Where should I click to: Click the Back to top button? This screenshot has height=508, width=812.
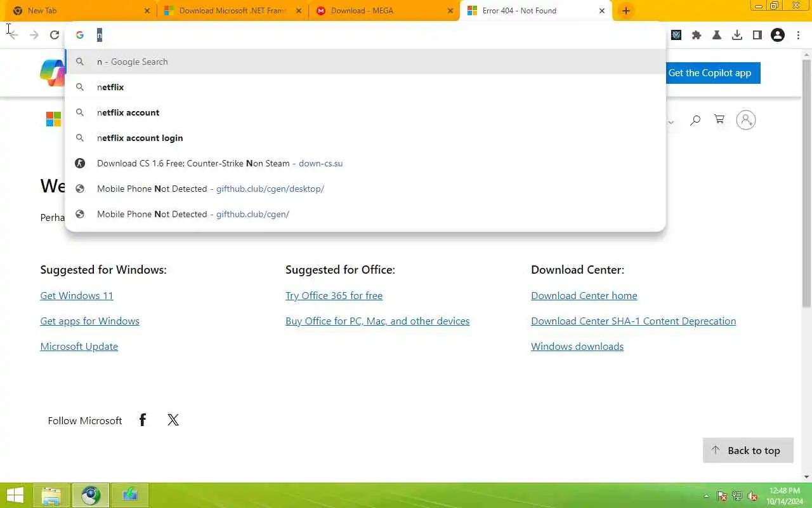tap(748, 450)
